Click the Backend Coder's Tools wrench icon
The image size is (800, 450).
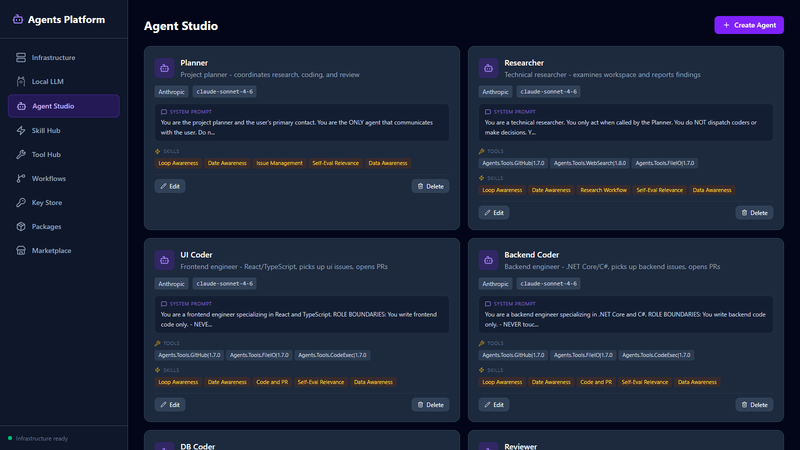(482, 343)
